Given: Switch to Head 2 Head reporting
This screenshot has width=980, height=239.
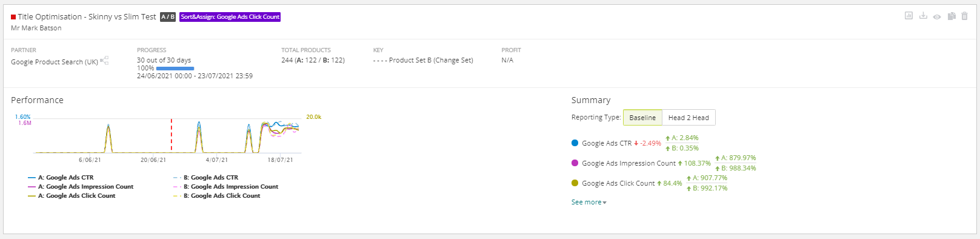Looking at the screenshot, I should (x=688, y=118).
